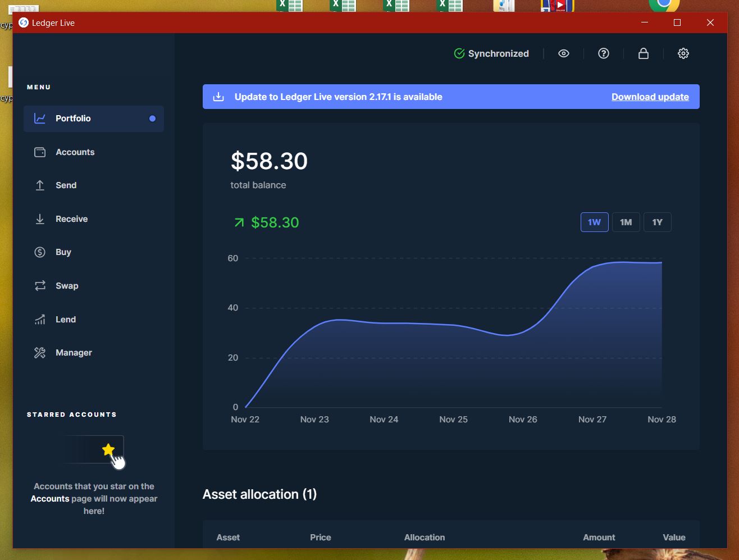Lock the app with padlock icon

point(644,53)
